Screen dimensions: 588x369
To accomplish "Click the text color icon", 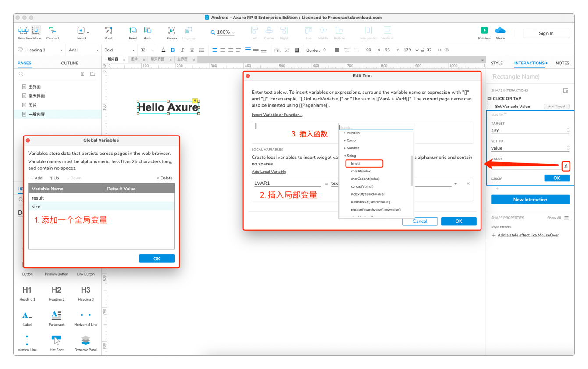I will point(163,50).
